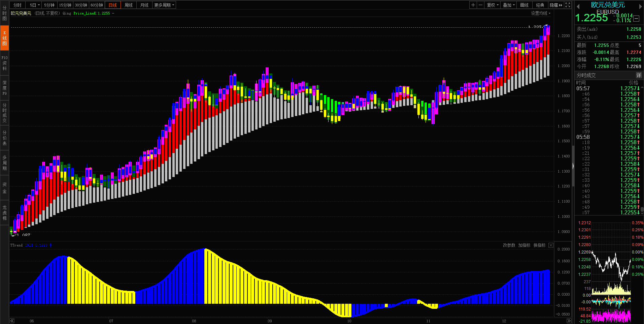Toggle 隐藏 to hide side panel

pos(556,5)
